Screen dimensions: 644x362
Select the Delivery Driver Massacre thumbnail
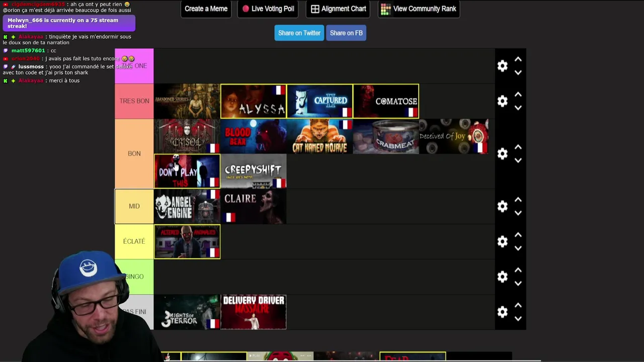click(254, 312)
